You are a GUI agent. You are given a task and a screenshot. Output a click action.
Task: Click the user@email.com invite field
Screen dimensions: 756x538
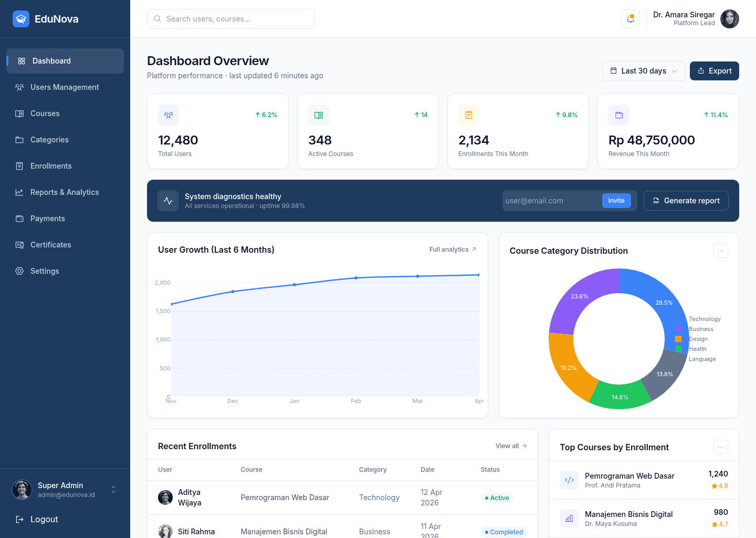551,201
